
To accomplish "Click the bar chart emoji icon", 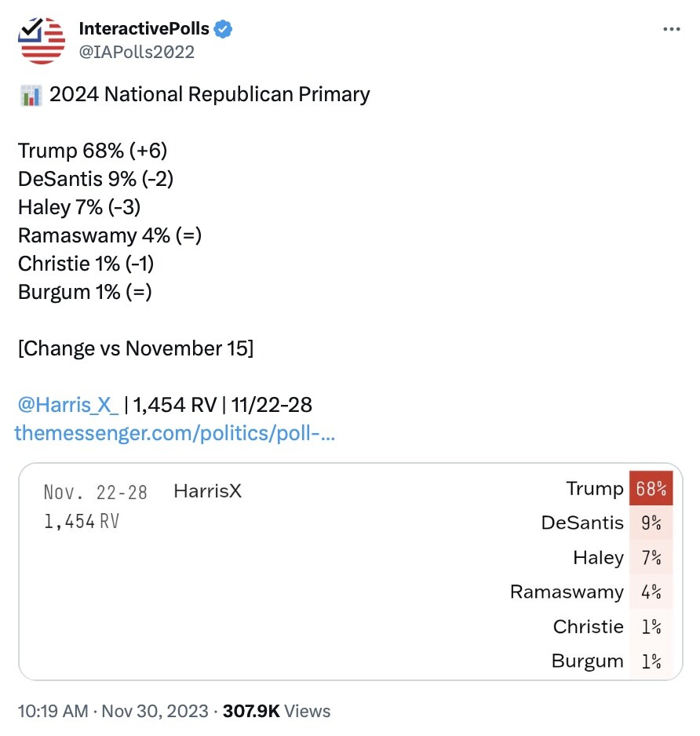I will 31,95.
